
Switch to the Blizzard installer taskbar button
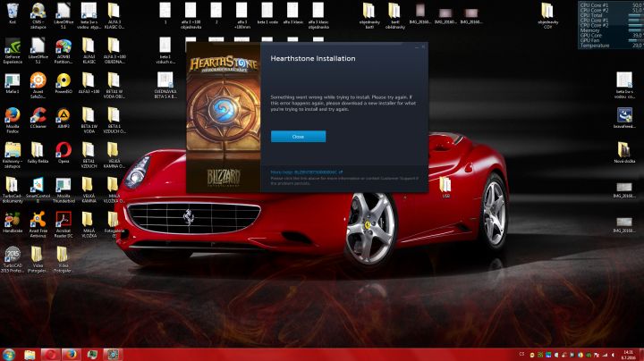(x=113, y=355)
